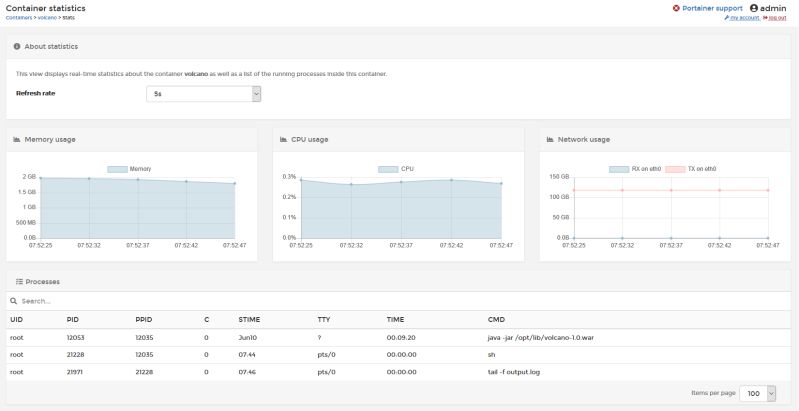Click the red Portainer support icon
Image resolution: width=799 pixels, height=411 pixels.
click(676, 8)
